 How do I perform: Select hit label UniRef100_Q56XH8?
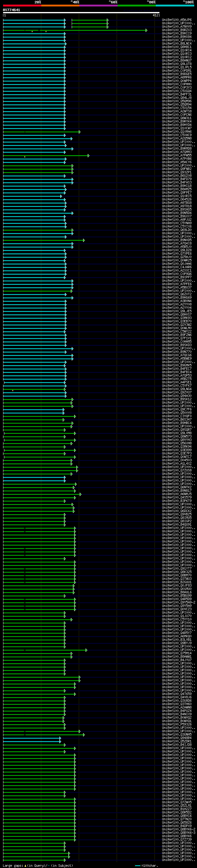pyautogui.click(x=177, y=443)
